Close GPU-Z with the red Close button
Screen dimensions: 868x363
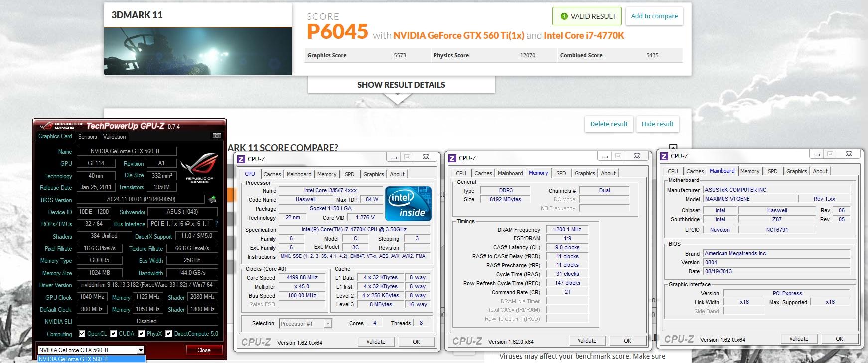point(204,350)
